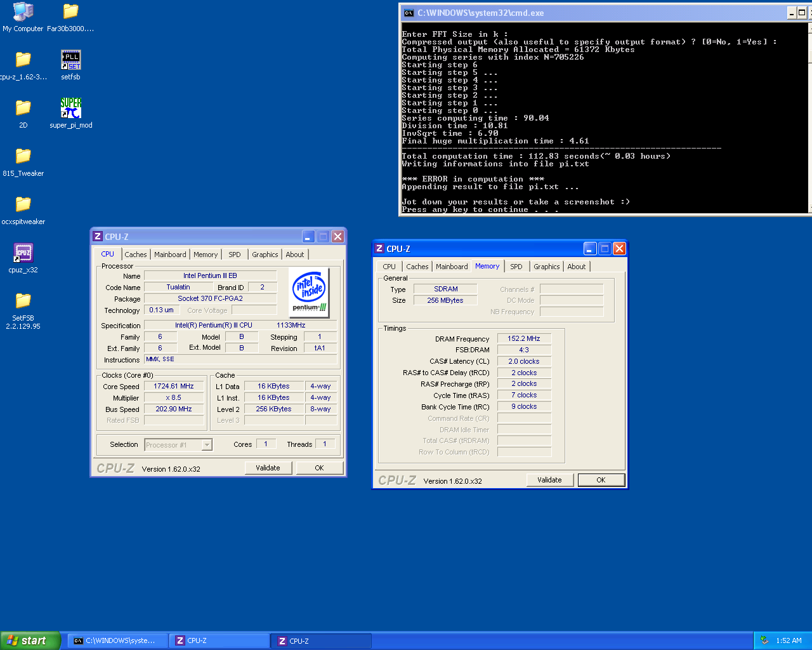Switch to Mainboard tab in Memory CPU-Z window
This screenshot has width=812, height=650.
(x=452, y=267)
